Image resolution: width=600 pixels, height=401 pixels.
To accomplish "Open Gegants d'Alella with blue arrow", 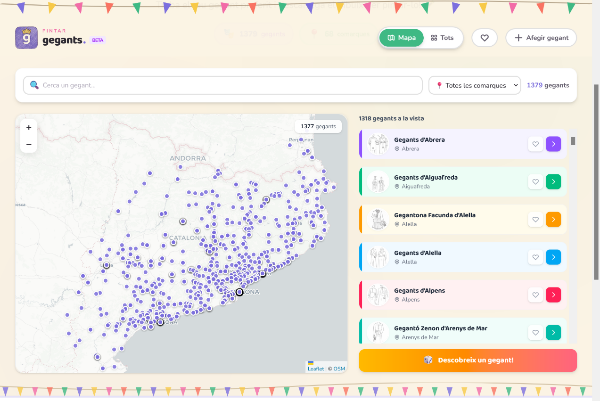I will coord(553,257).
